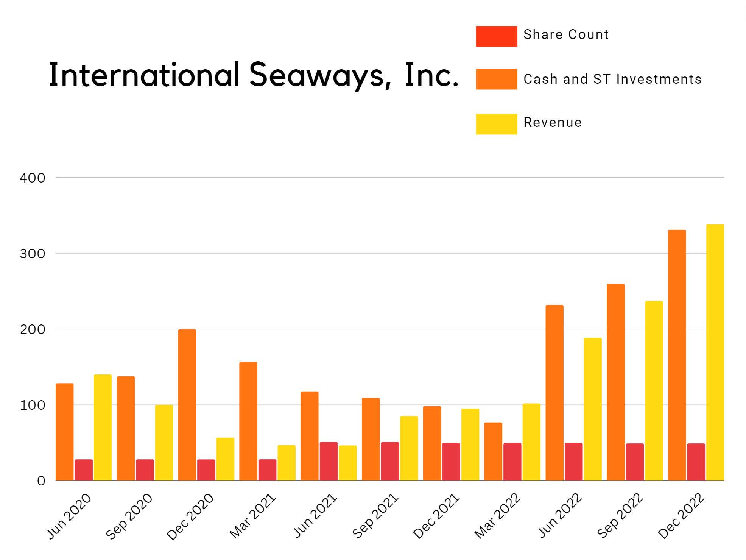Select the 'Cash and ST Investments' legend label

pyautogui.click(x=612, y=79)
